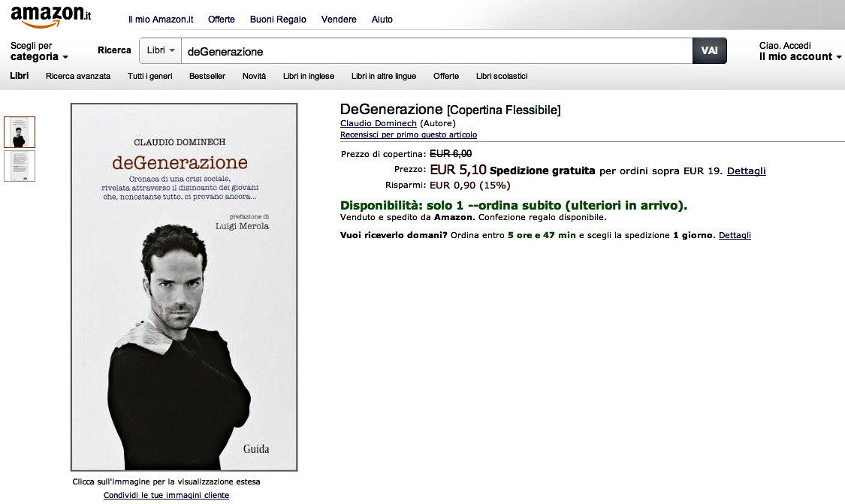Image resolution: width=845 pixels, height=504 pixels.
Task: Click the Risparmi EUR 0,90 (15%) text
Action: [x=448, y=186]
